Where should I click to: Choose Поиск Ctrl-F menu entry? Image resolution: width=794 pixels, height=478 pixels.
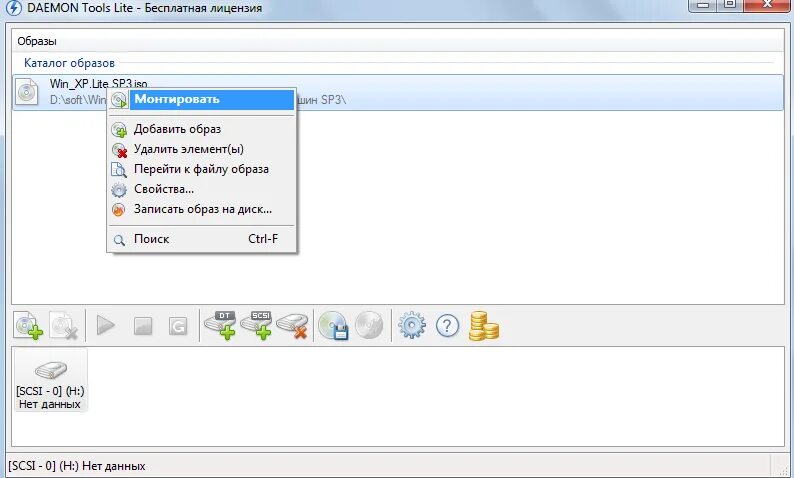click(202, 239)
